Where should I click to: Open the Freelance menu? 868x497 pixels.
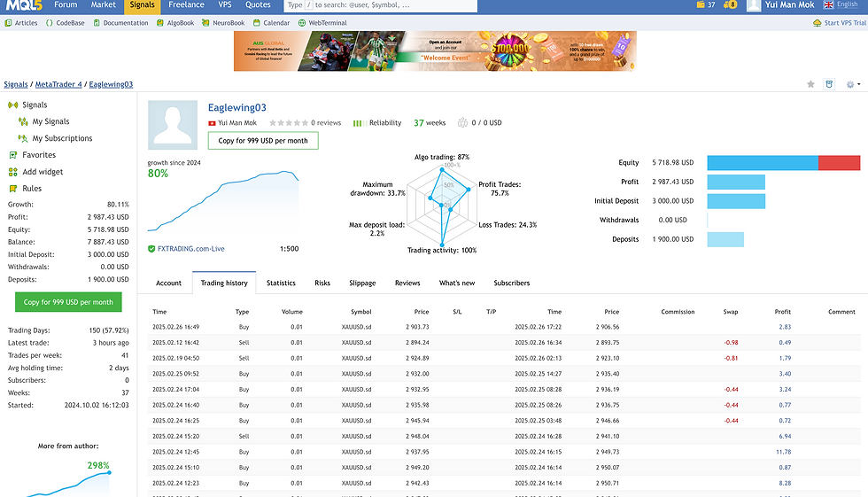tap(186, 5)
